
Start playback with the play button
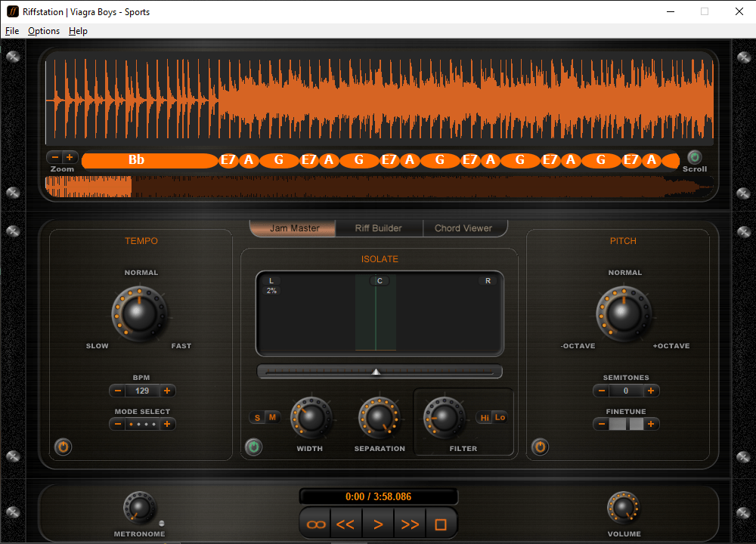pos(378,524)
